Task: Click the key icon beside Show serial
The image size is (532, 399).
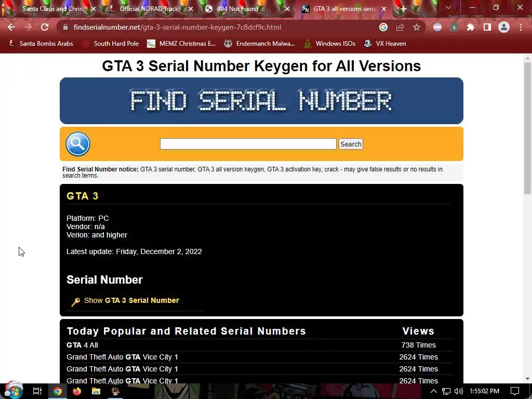Action: click(76, 301)
